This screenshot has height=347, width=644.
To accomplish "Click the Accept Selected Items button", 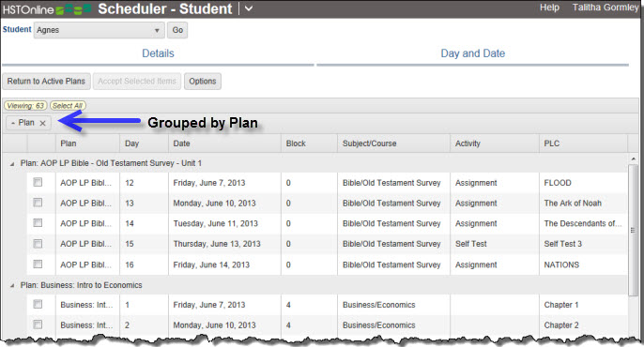I will click(137, 82).
